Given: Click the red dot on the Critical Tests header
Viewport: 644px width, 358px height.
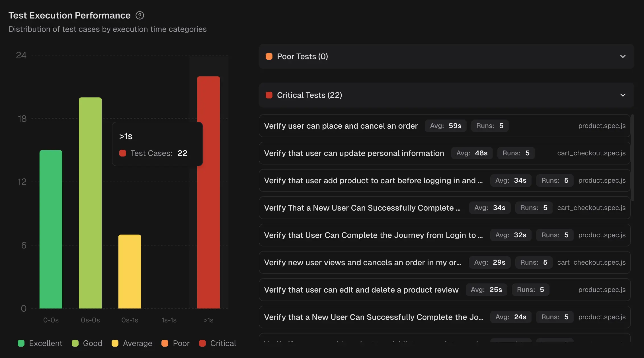Looking at the screenshot, I should pos(269,95).
